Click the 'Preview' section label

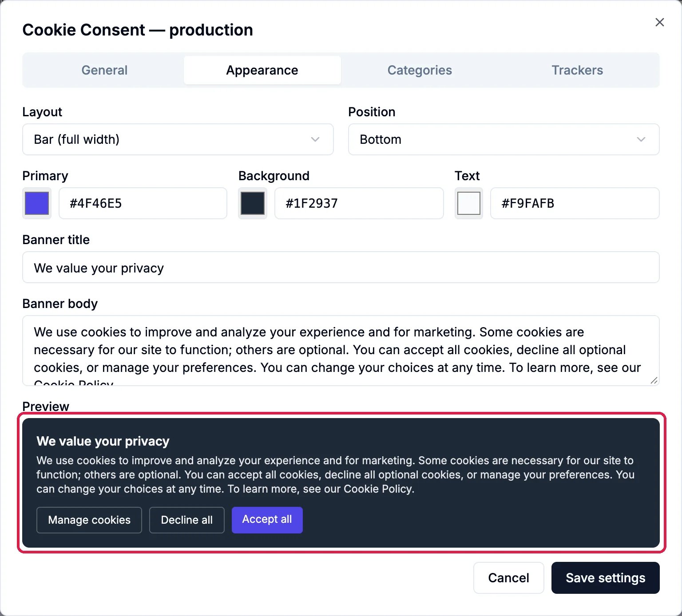(x=46, y=407)
